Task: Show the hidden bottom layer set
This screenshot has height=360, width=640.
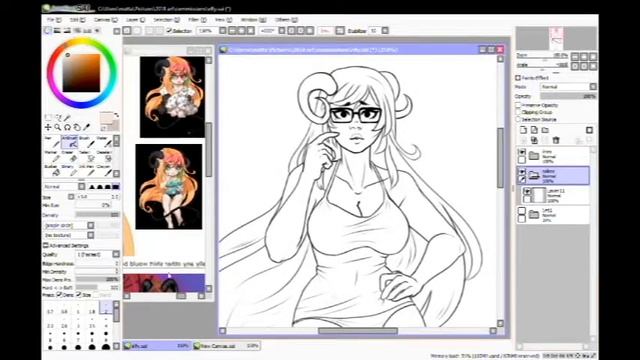Action: point(522,211)
